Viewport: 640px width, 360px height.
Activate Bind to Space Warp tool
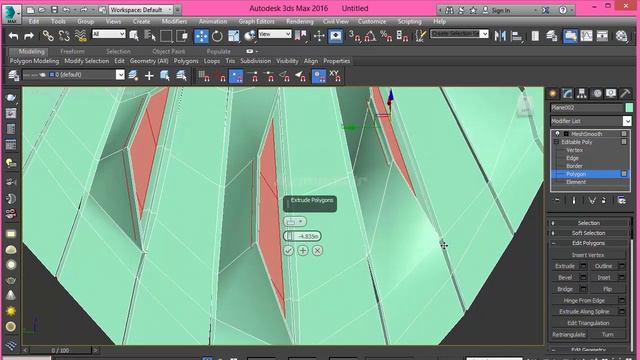(x=81, y=36)
